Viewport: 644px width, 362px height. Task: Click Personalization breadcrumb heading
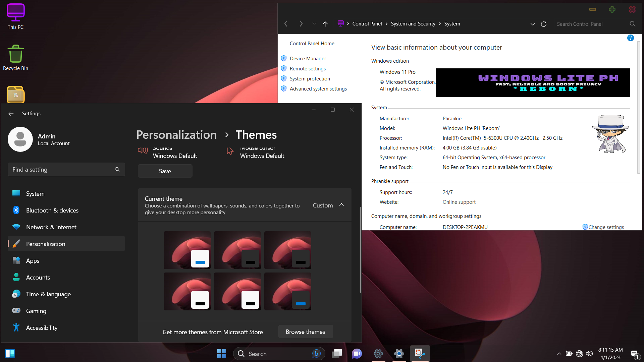[x=176, y=135]
